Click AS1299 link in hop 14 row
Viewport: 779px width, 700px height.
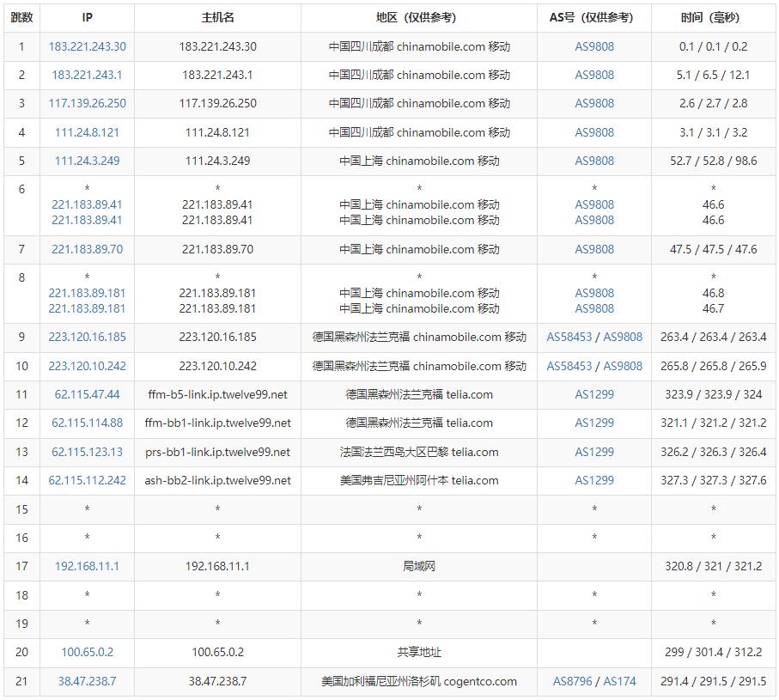pos(594,480)
